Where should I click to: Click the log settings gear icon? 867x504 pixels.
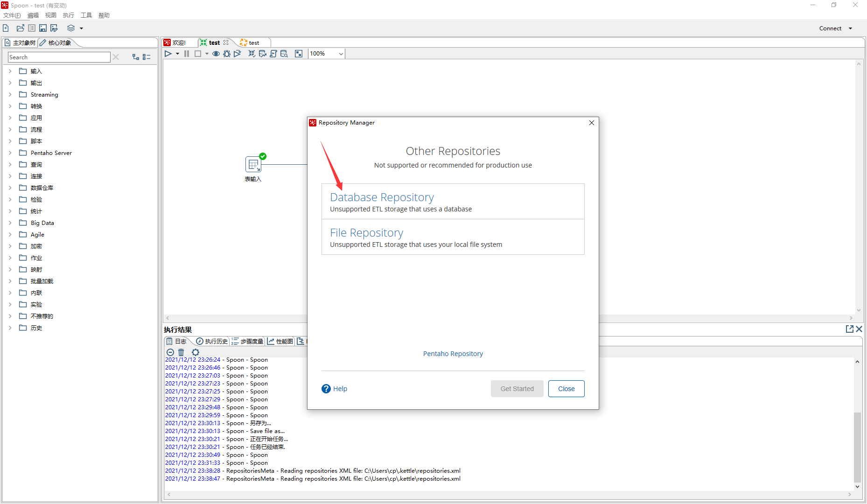pos(196,352)
